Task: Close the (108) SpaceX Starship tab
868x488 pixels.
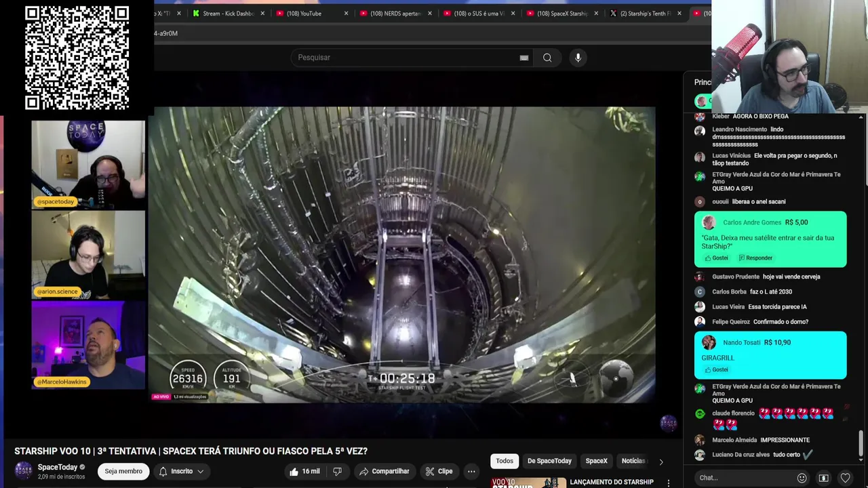Action: pyautogui.click(x=596, y=14)
